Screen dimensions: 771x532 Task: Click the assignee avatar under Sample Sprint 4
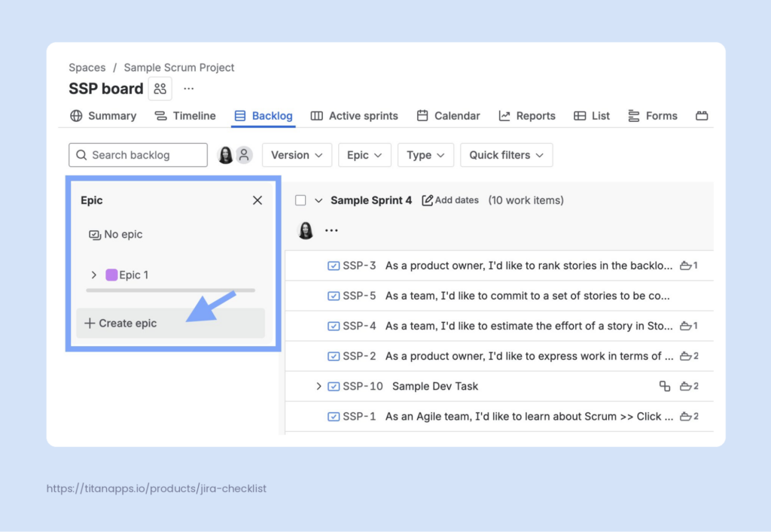coord(306,230)
